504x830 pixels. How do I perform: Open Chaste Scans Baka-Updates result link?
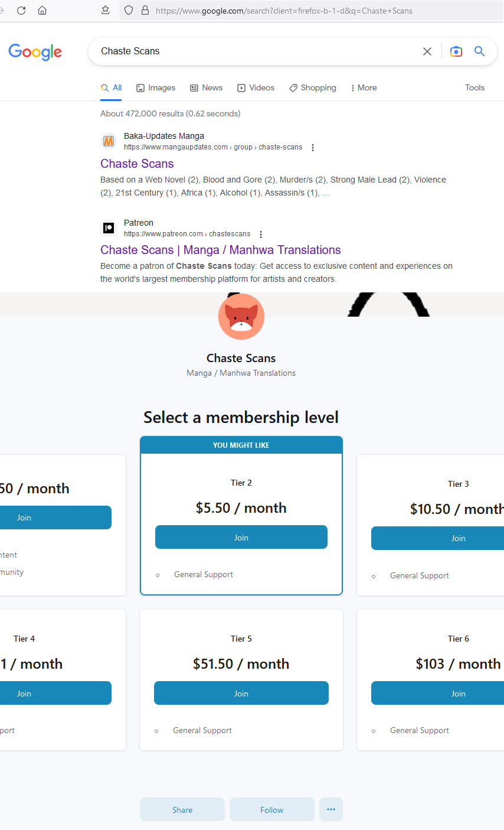tap(137, 164)
